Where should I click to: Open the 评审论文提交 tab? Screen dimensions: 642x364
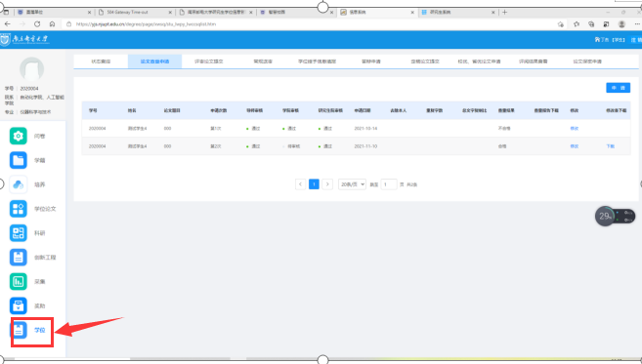209,61
